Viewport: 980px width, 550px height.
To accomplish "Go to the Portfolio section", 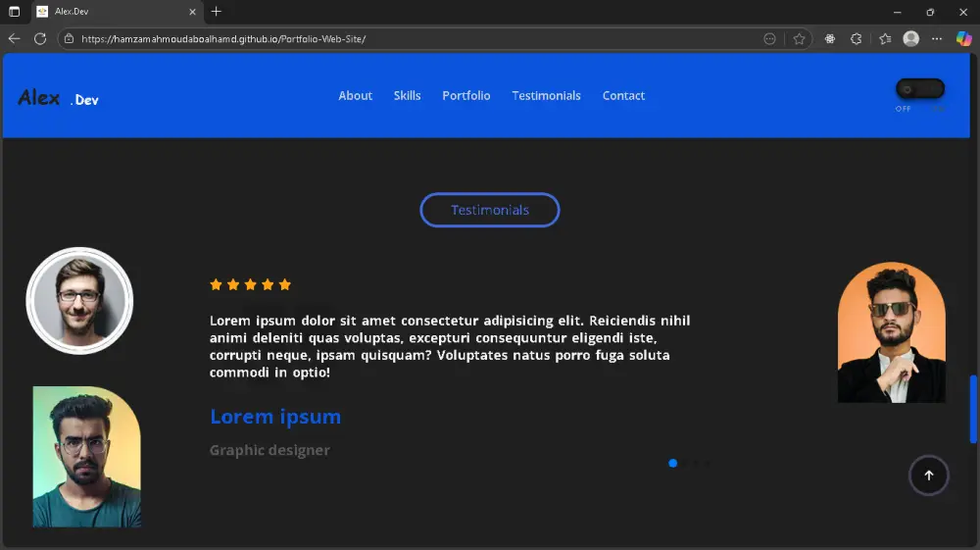I will coord(466,96).
